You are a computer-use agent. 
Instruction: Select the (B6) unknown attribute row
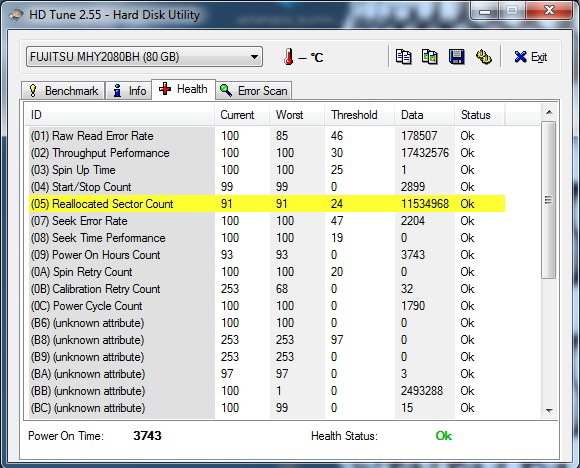[267, 323]
